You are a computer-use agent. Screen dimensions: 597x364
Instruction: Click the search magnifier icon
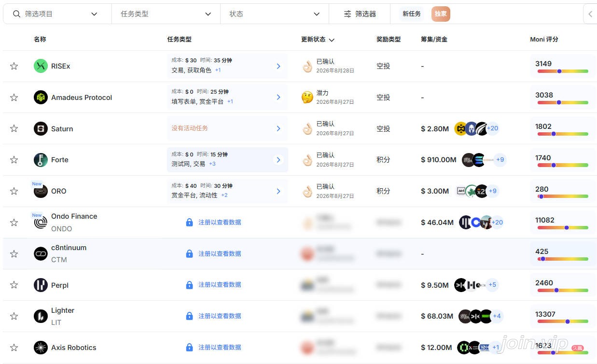coord(17,14)
